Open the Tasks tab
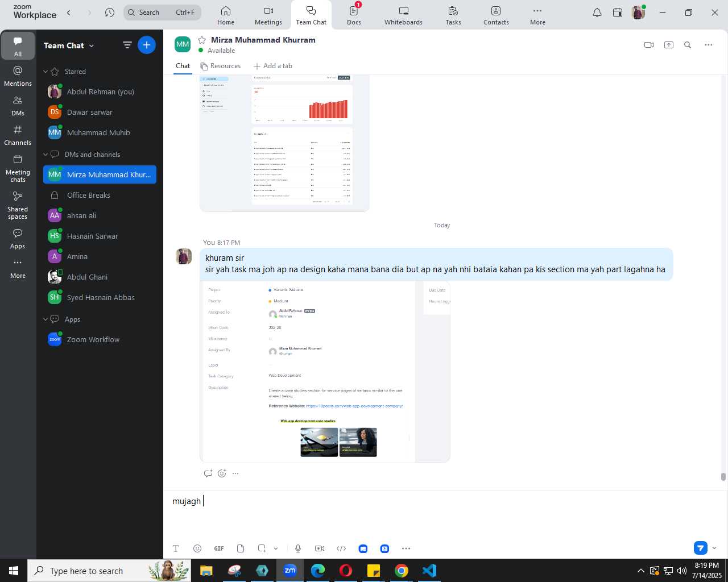 tap(453, 15)
